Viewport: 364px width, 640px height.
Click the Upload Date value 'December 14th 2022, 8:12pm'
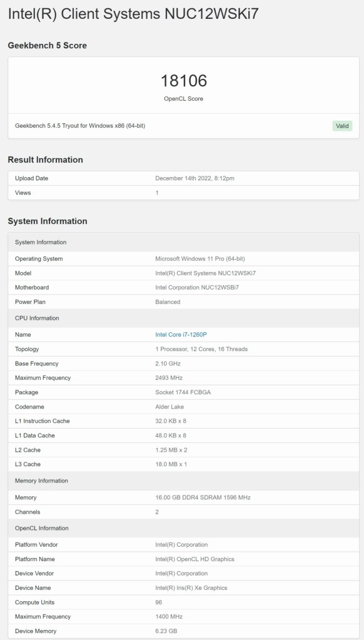[x=195, y=178]
